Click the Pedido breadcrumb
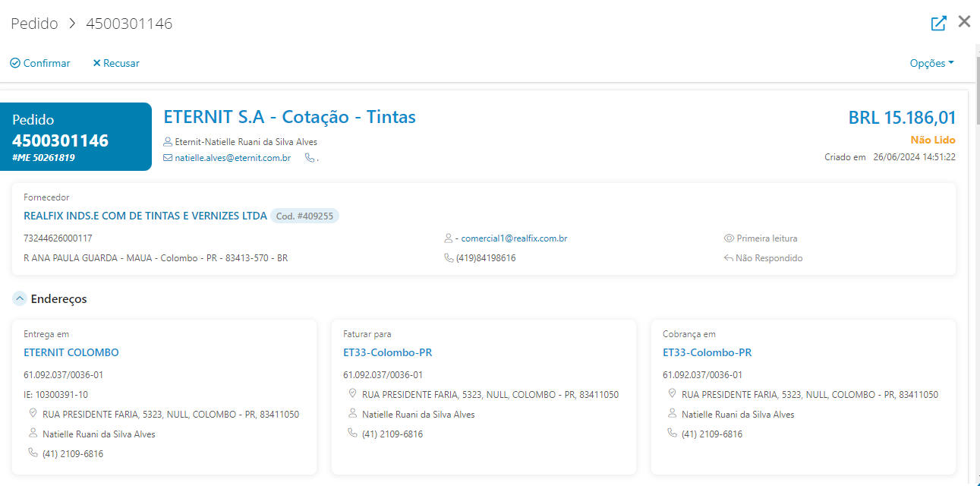The width and height of the screenshot is (980, 486). point(34,24)
